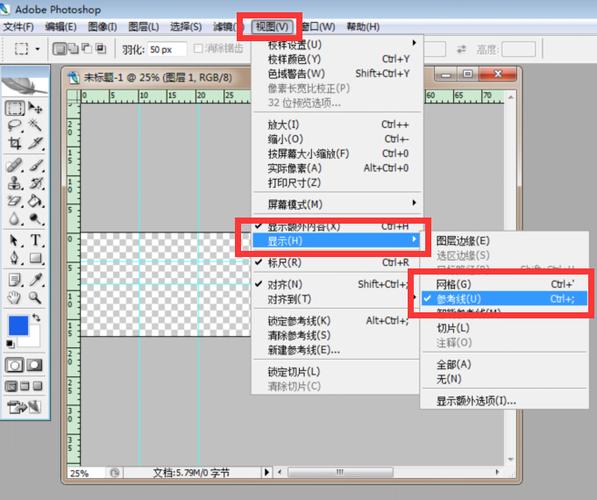Screen dimensions: 597x500
Task: Select the Eraser tool
Action: point(15,201)
